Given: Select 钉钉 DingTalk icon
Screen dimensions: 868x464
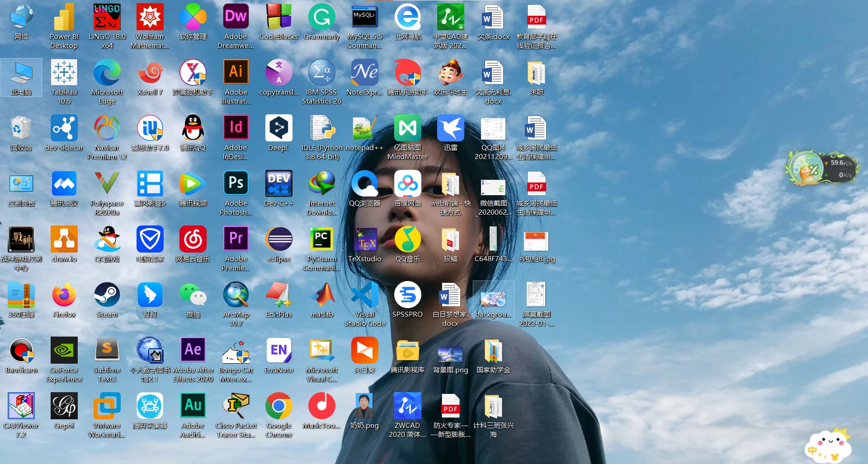Looking at the screenshot, I should click(150, 295).
